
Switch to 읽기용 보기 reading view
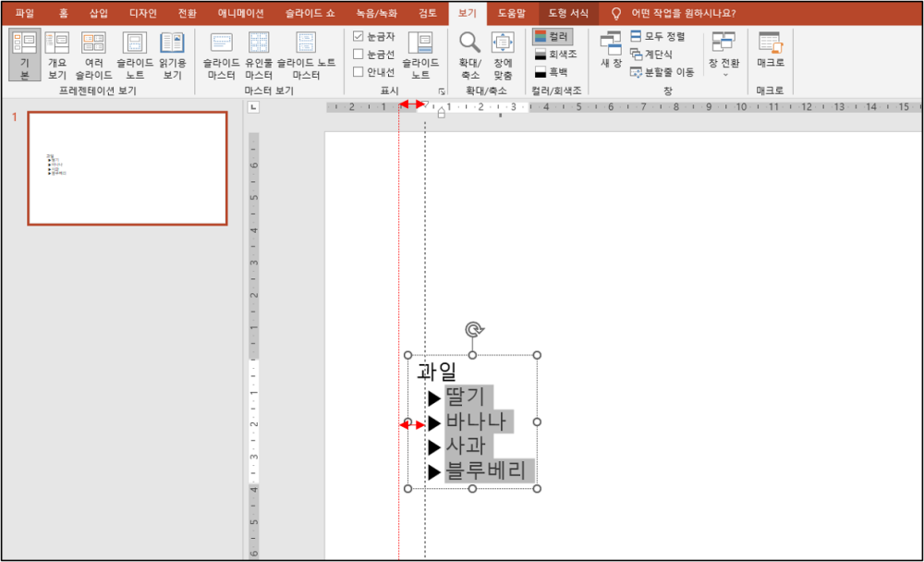tap(172, 55)
